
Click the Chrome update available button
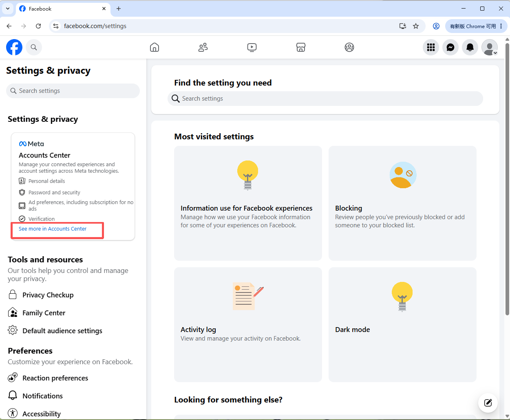pos(473,26)
